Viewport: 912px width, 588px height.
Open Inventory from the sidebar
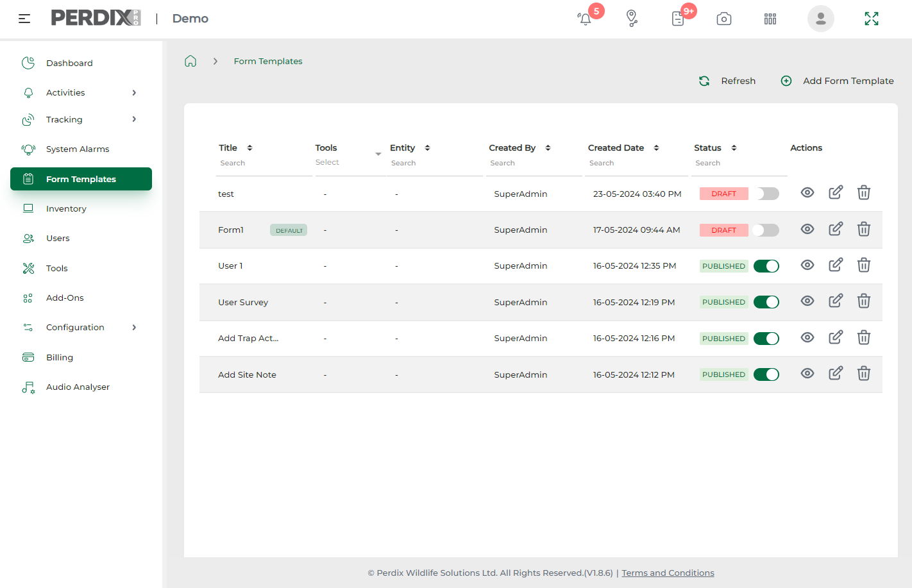tap(66, 208)
